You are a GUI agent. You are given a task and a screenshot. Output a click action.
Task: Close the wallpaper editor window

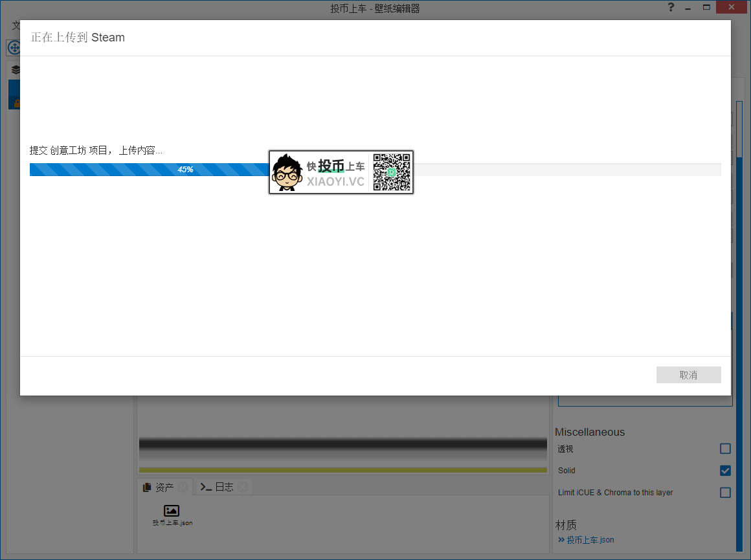point(732,7)
